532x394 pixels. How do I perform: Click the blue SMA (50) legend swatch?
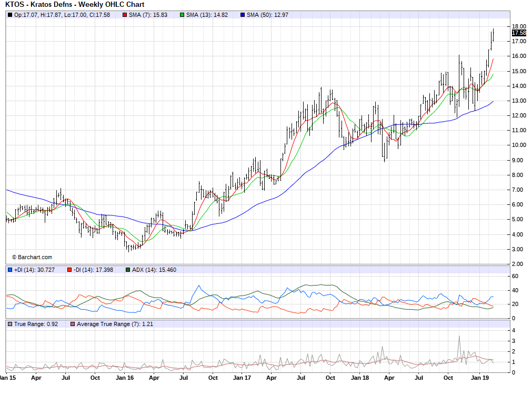tap(242, 15)
